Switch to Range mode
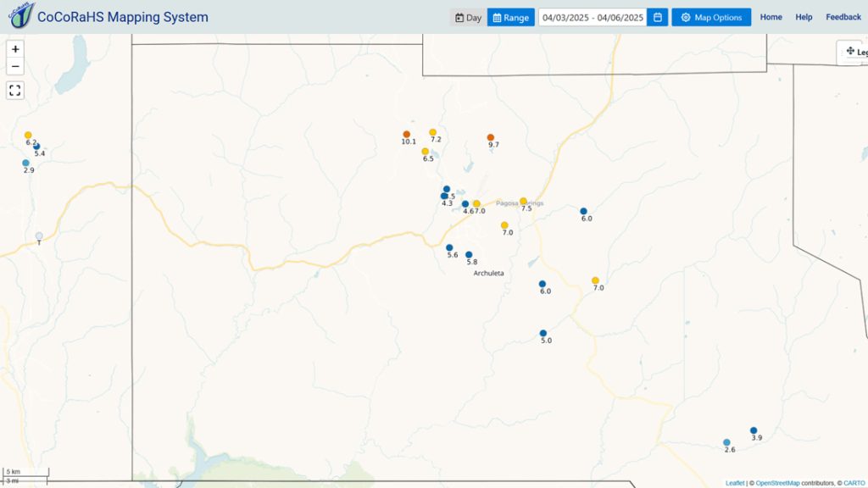This screenshot has height=488, width=868. coord(511,17)
